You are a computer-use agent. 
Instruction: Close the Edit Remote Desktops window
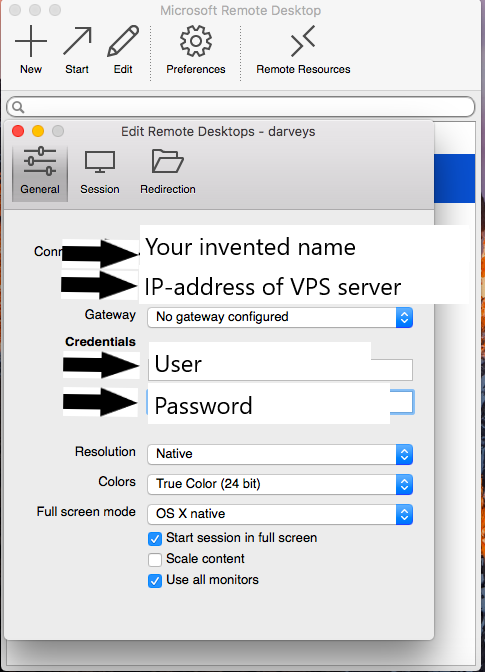pos(18,131)
